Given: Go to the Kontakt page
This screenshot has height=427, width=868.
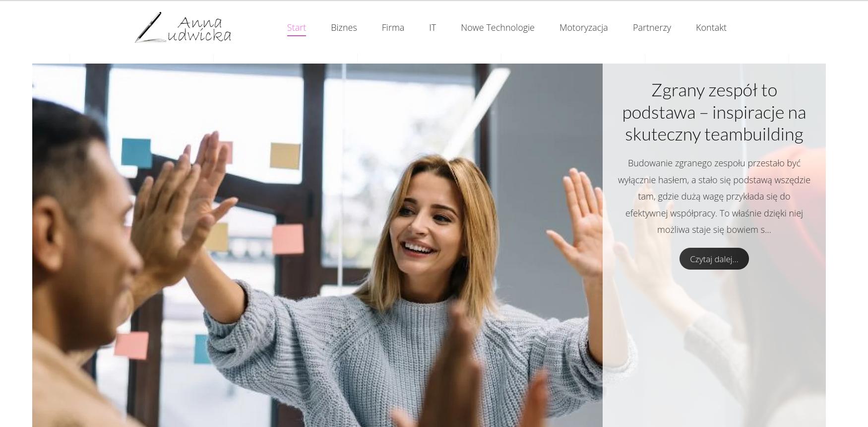Looking at the screenshot, I should click(x=711, y=28).
